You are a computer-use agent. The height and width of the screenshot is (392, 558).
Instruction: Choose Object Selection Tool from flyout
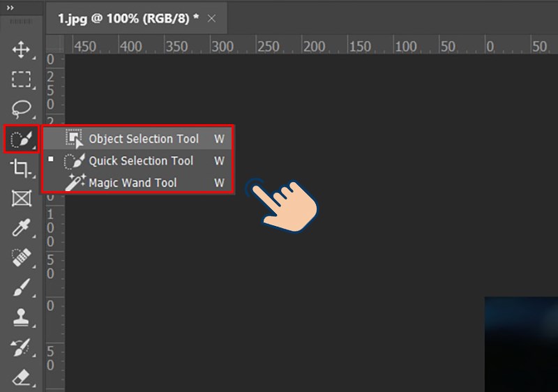(x=144, y=139)
